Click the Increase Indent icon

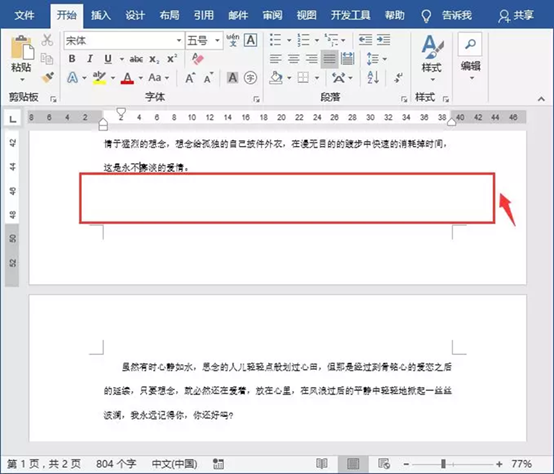pyautogui.click(x=383, y=40)
